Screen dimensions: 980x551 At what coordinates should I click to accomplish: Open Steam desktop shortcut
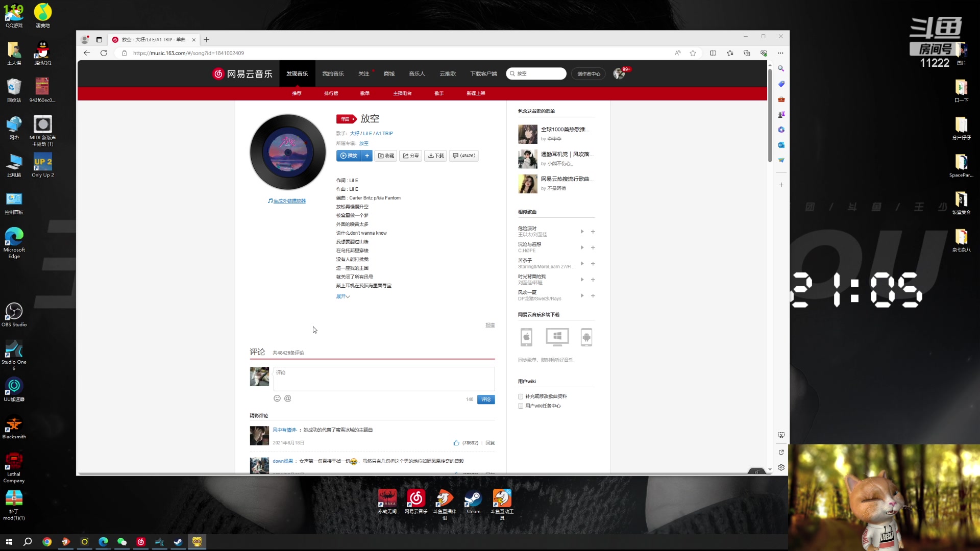coord(473,502)
